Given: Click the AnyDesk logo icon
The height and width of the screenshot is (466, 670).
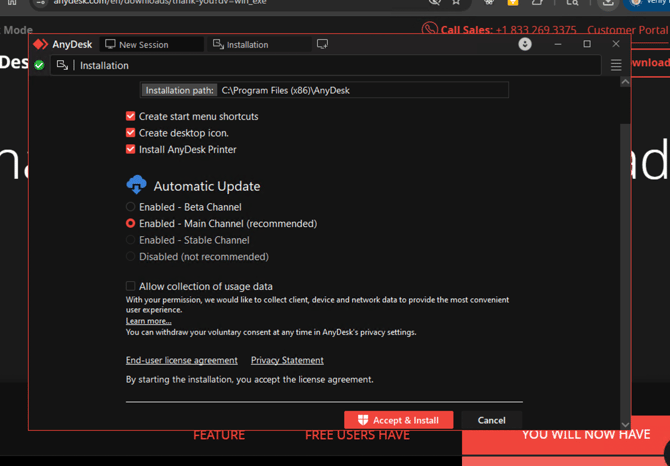Looking at the screenshot, I should (41, 44).
